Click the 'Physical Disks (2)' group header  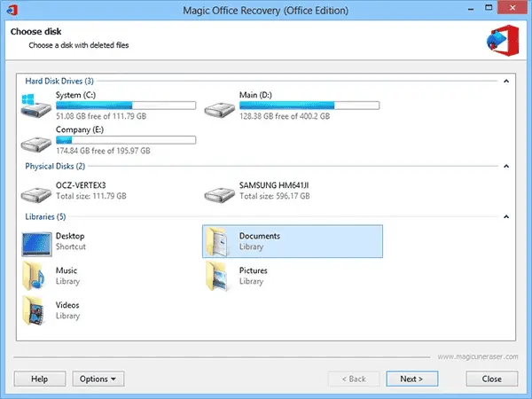[55, 167]
